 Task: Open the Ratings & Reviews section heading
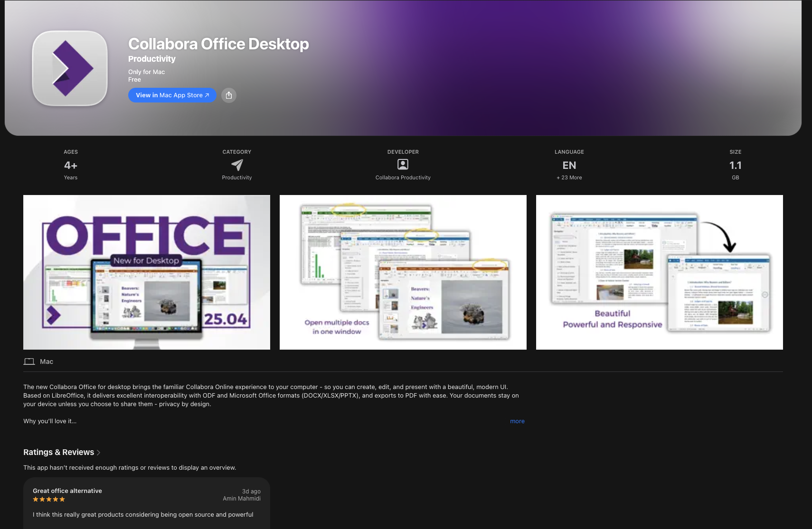pyautogui.click(x=58, y=452)
